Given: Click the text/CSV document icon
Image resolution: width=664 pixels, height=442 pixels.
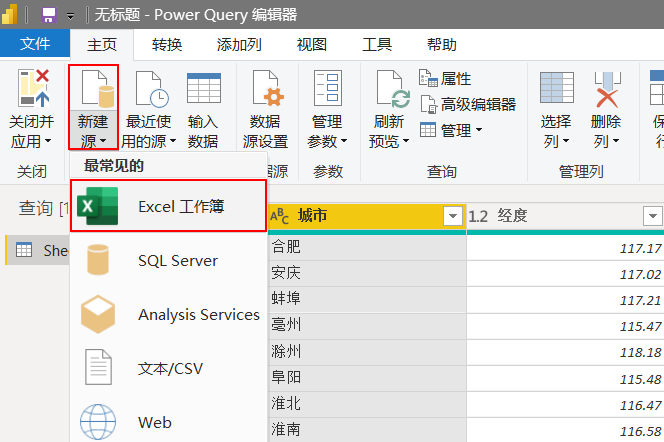Looking at the screenshot, I should [98, 367].
